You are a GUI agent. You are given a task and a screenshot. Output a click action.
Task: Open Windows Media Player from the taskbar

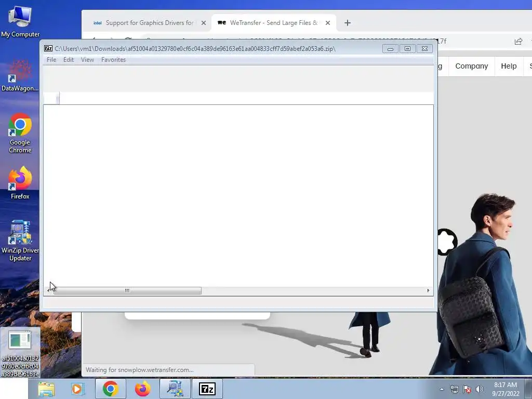point(78,389)
